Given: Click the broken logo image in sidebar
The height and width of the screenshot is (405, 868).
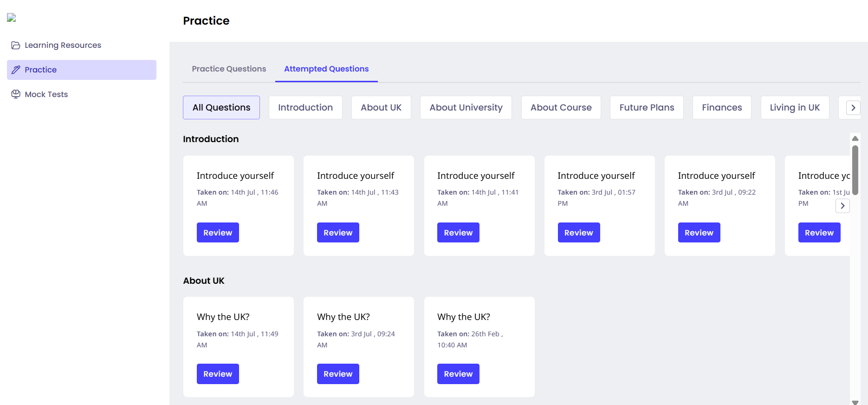Looking at the screenshot, I should [12, 18].
